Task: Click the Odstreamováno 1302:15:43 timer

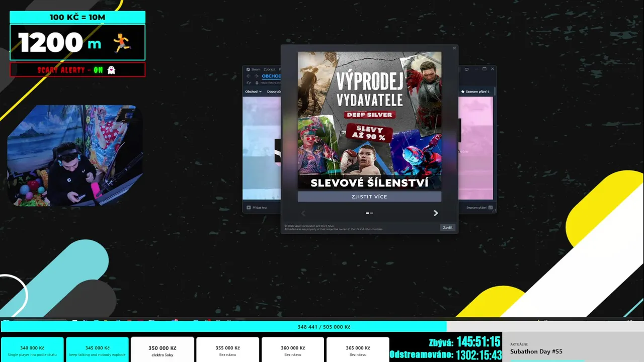Action: [446, 355]
